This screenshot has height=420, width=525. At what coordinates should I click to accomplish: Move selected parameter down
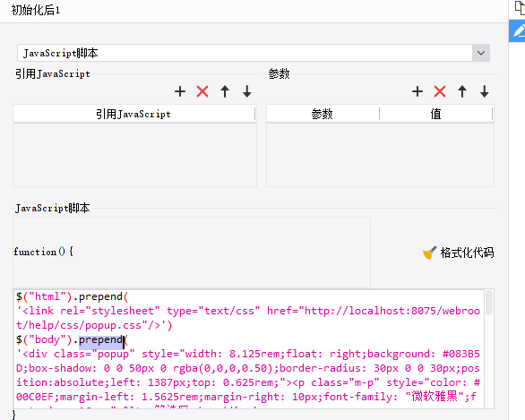tap(485, 91)
